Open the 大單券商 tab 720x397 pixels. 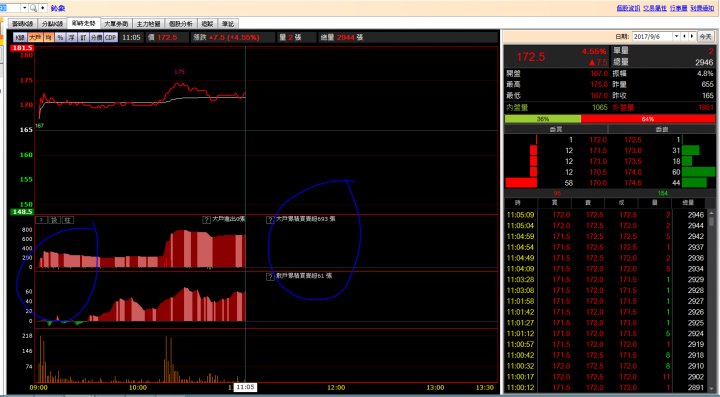pos(116,24)
